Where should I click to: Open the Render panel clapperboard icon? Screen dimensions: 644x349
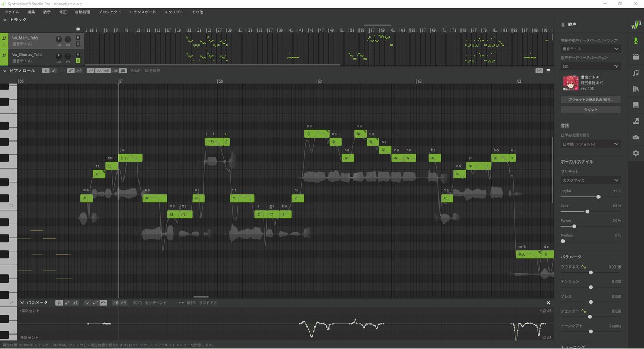(636, 56)
